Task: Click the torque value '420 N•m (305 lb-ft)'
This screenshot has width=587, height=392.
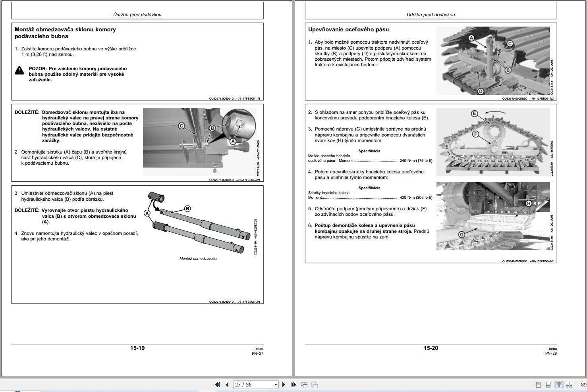Action: (x=416, y=197)
